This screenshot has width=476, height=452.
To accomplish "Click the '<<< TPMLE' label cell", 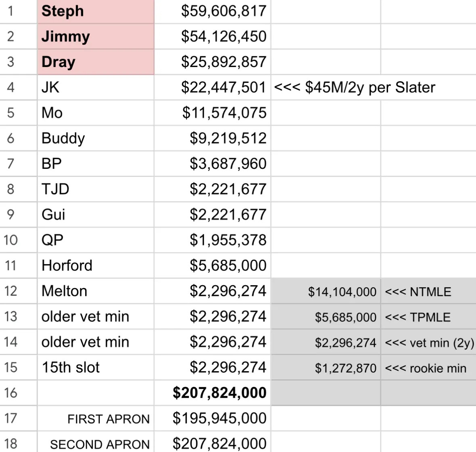I will tap(428, 317).
